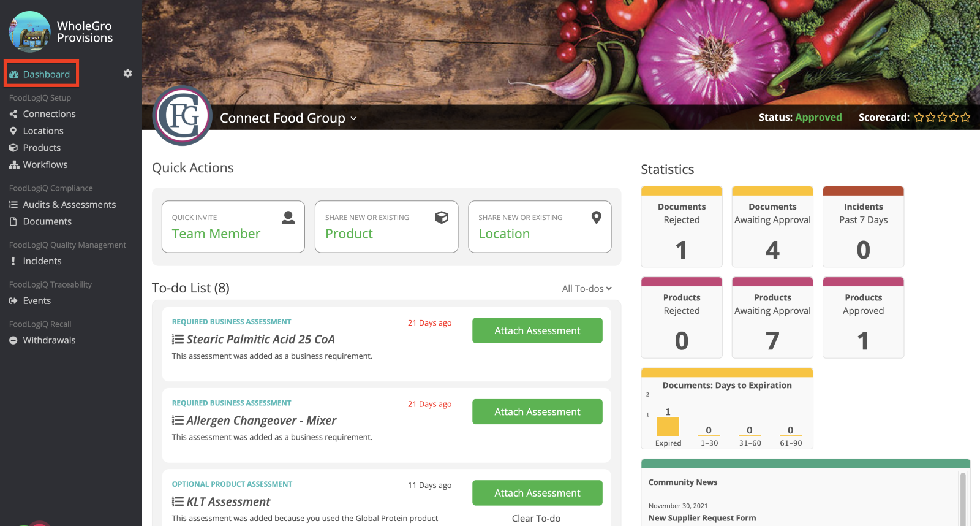Open Locations from the sidebar
The image size is (980, 526).
pyautogui.click(x=43, y=131)
